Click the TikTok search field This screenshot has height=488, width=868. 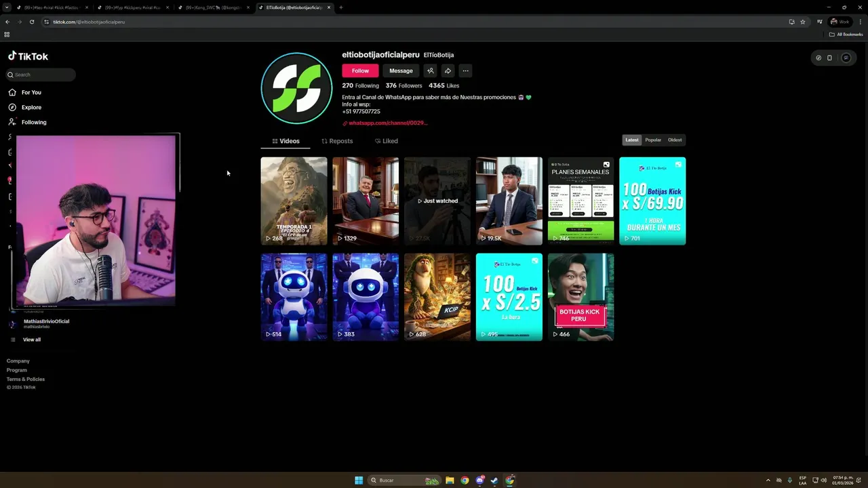point(41,75)
